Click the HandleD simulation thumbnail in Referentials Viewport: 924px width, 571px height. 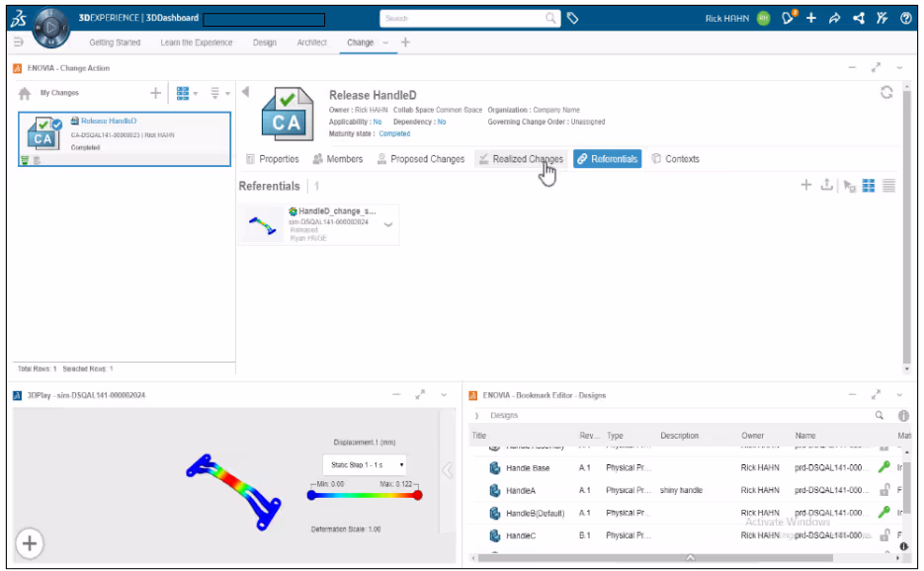tap(263, 224)
